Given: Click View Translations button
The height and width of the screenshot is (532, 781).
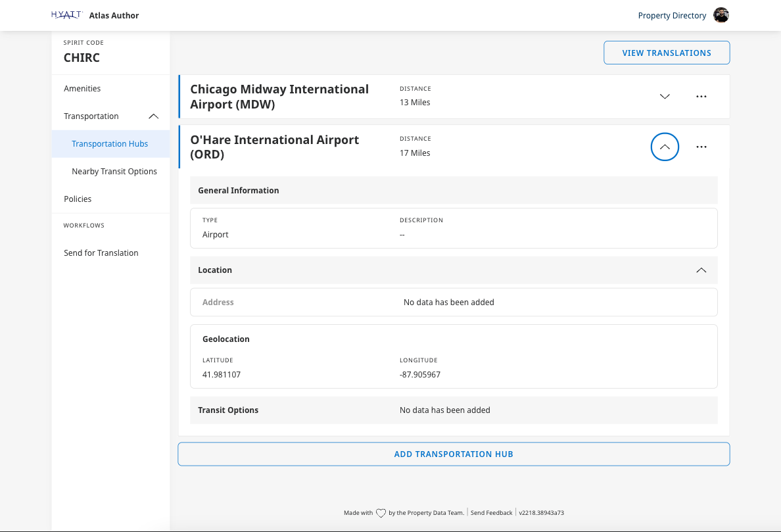Looking at the screenshot, I should [x=667, y=53].
